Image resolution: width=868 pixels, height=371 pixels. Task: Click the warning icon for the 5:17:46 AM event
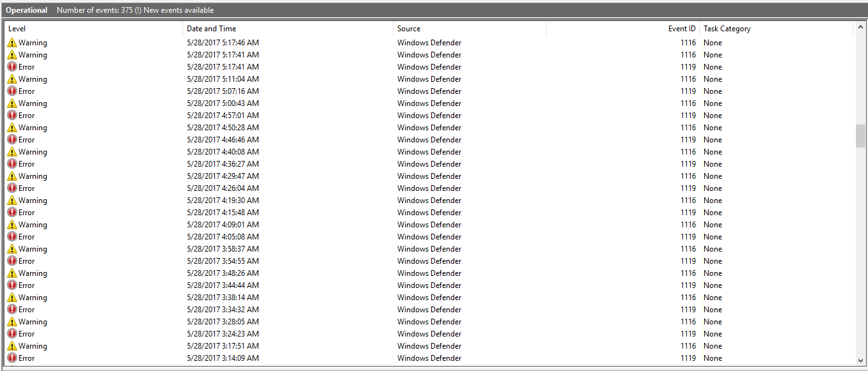click(12, 43)
